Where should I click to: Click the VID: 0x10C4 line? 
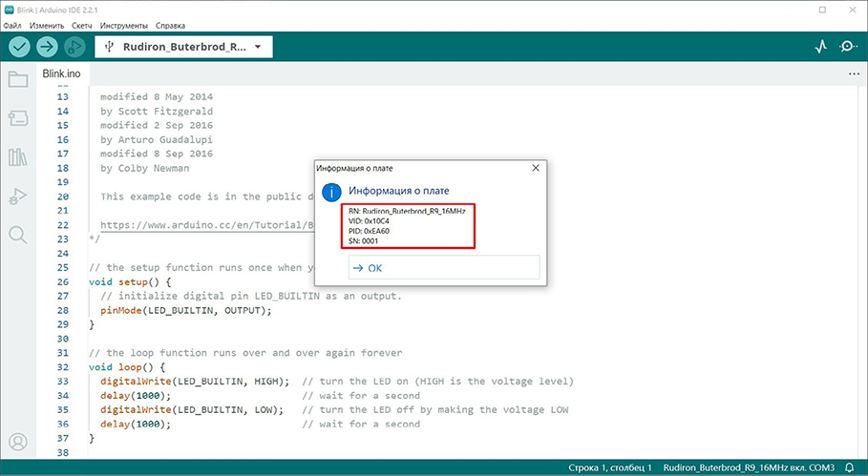point(369,221)
